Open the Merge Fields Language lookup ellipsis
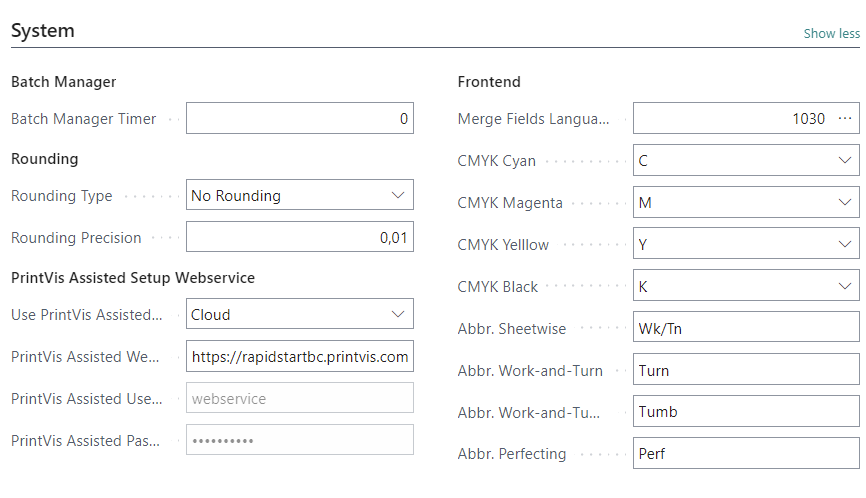Image resolution: width=866 pixels, height=498 pixels. (844, 118)
